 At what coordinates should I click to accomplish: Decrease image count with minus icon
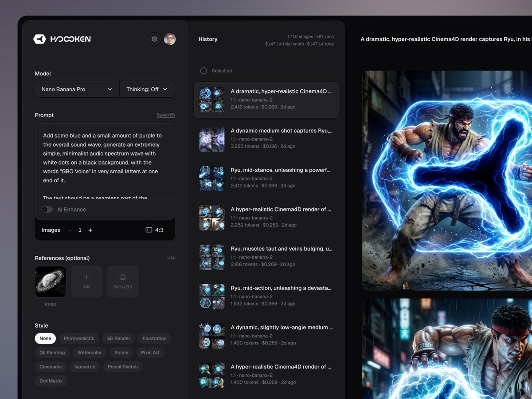pyautogui.click(x=70, y=230)
